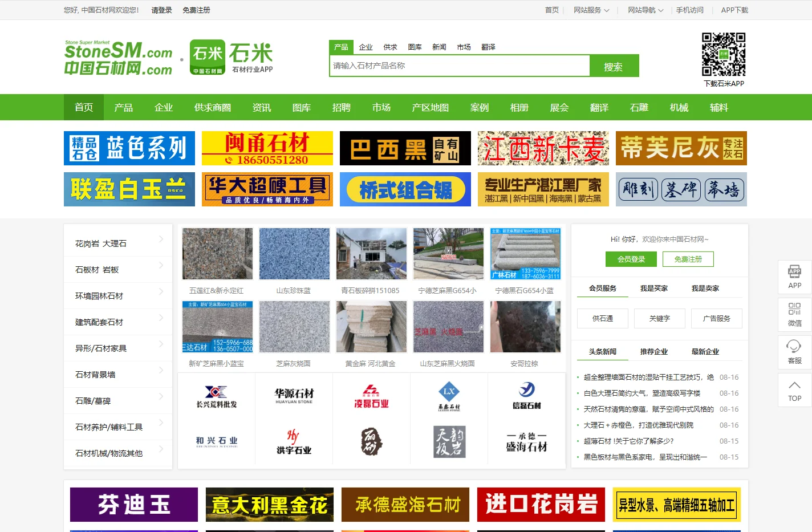Expand 网站服务 dropdown in top bar
Screen dimensions: 812x532
click(591, 10)
